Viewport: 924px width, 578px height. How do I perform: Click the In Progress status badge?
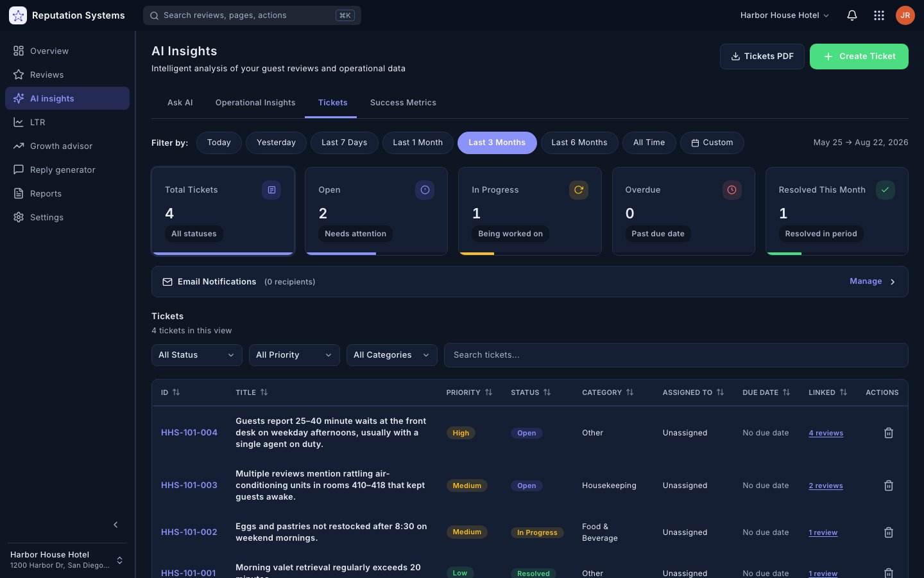[x=537, y=532]
